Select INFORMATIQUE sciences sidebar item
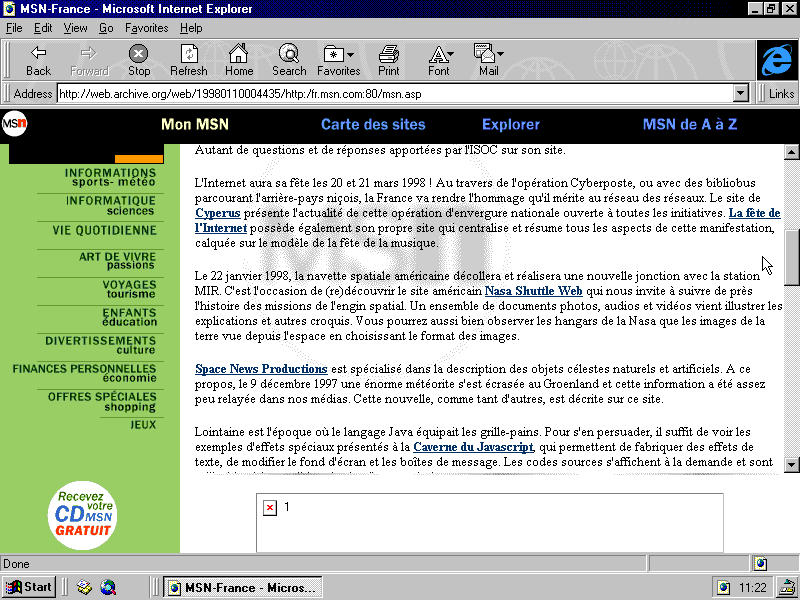800x600 pixels. (x=110, y=206)
